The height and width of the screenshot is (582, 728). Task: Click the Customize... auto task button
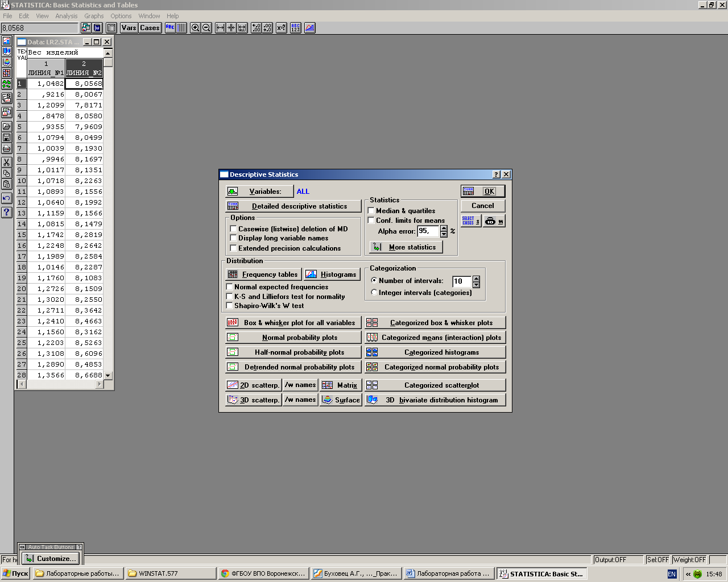point(50,559)
